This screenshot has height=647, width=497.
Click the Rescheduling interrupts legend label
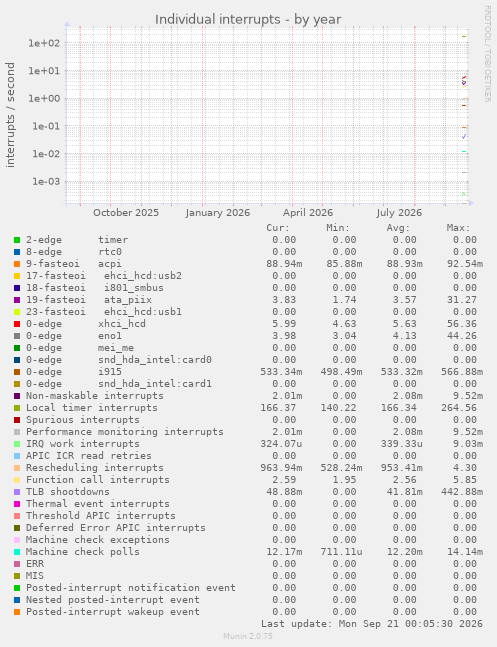[x=95, y=468]
